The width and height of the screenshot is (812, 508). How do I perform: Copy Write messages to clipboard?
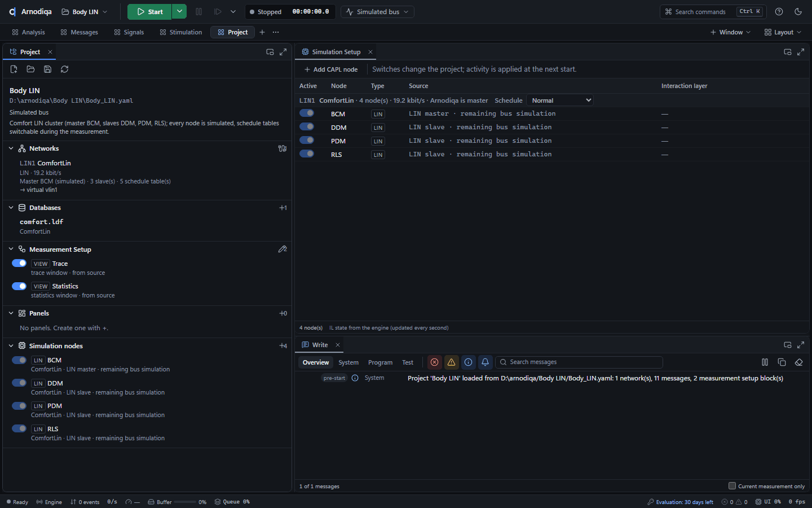(x=782, y=362)
